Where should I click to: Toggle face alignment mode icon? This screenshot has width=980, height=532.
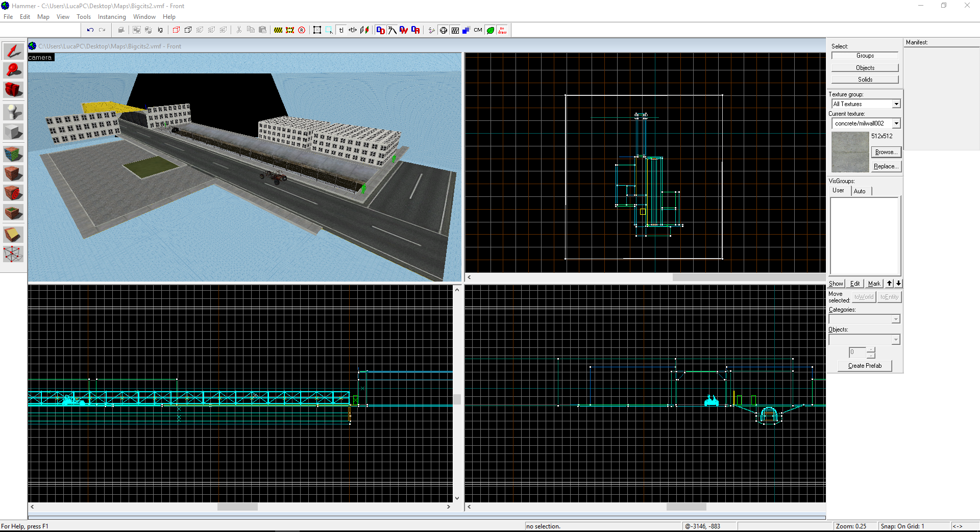click(364, 30)
